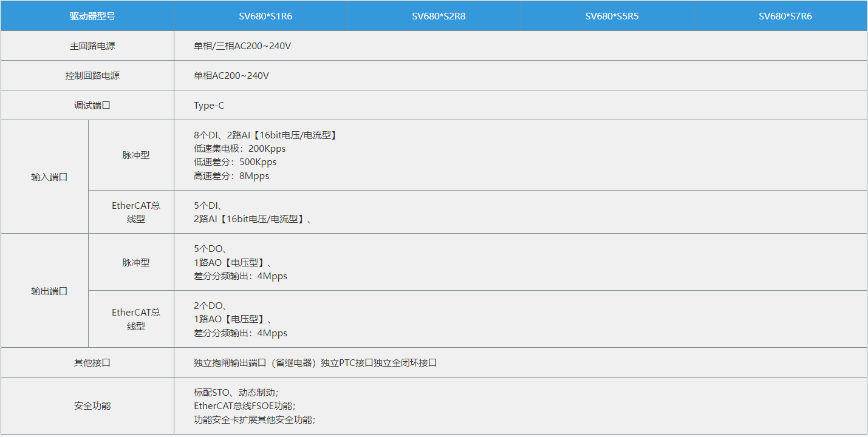This screenshot has width=868, height=437.
Task: Click 差分分频输出：4Mpps in pulse output row
Action: 241,276
